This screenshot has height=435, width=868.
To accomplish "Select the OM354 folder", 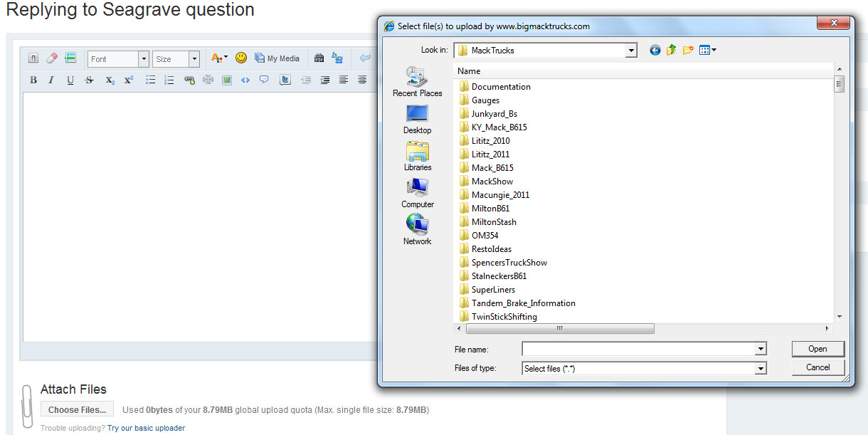I will [479, 236].
